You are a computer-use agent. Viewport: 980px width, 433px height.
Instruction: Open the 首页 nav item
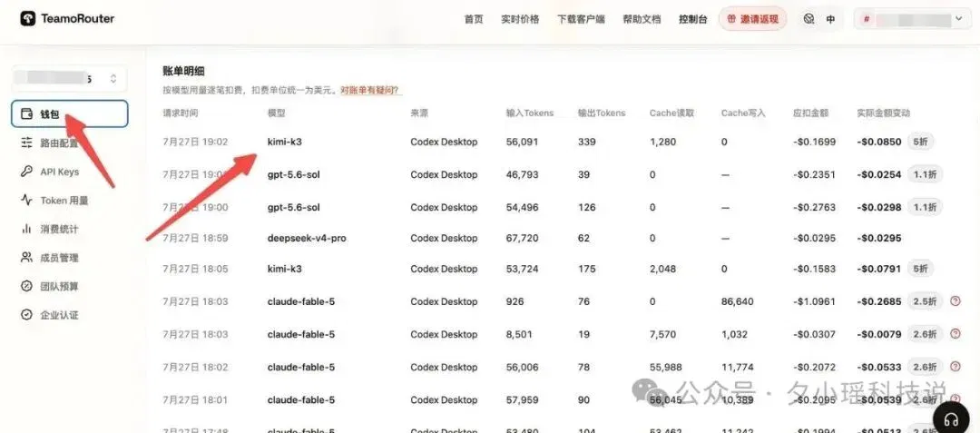(474, 19)
